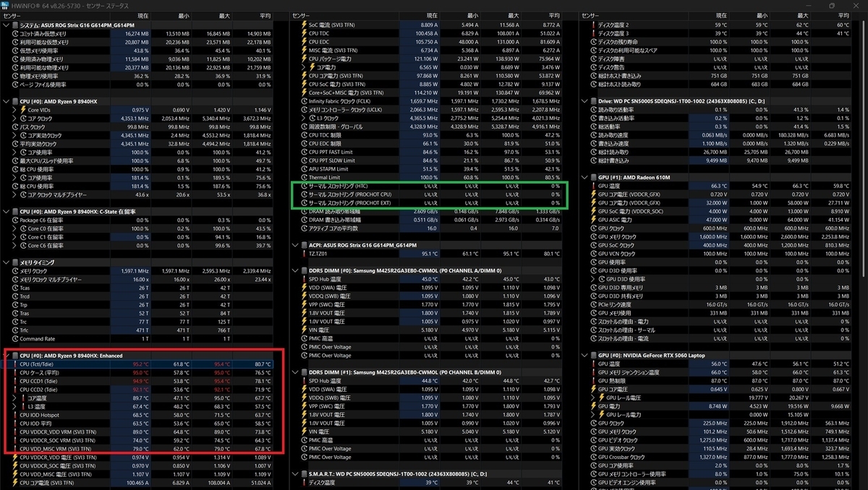Expand the コア温度 row
Viewport: 868px width, 490px height.
click(15, 398)
